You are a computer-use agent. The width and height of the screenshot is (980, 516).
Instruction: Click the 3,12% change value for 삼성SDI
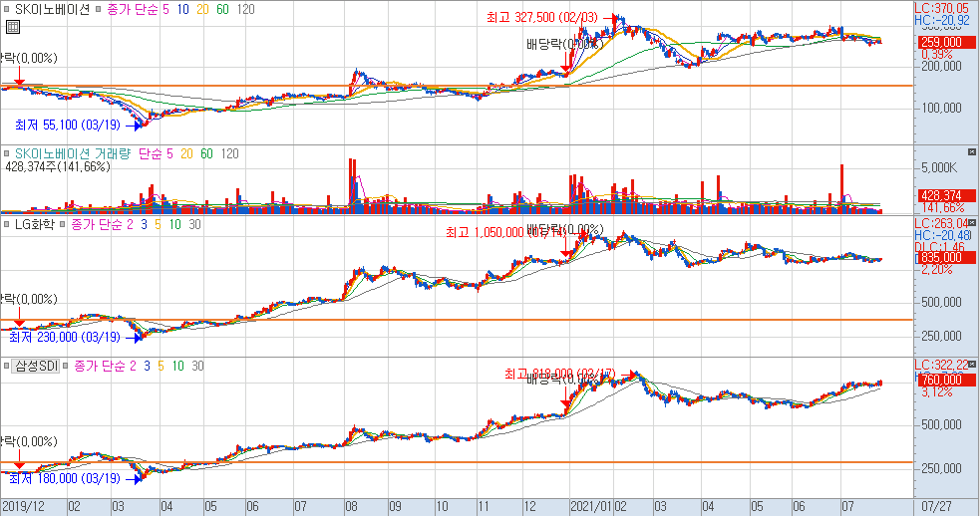point(937,392)
